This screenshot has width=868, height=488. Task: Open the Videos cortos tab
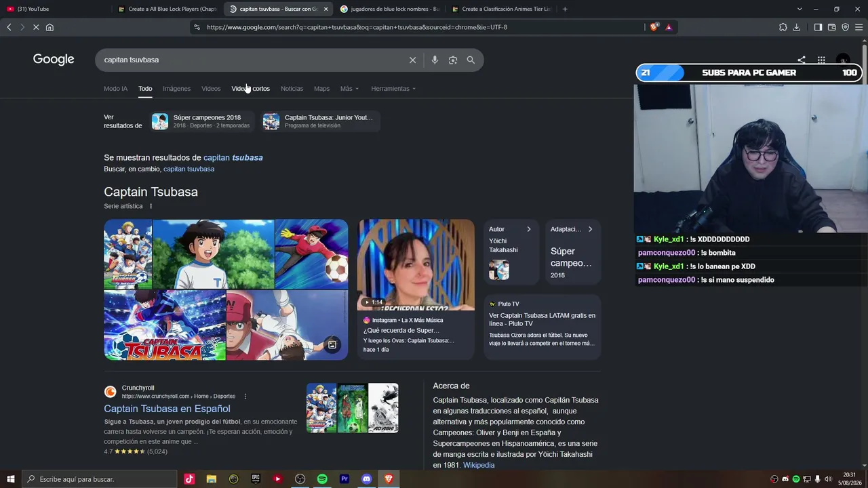tap(250, 89)
